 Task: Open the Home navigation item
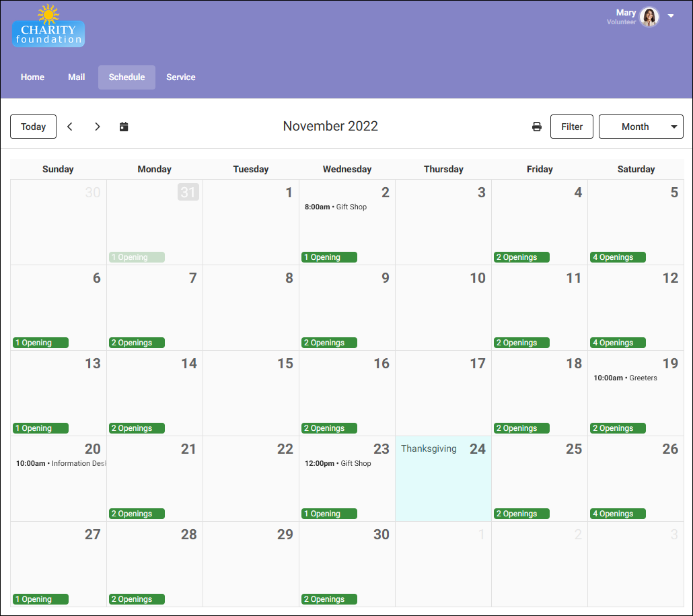(x=32, y=77)
